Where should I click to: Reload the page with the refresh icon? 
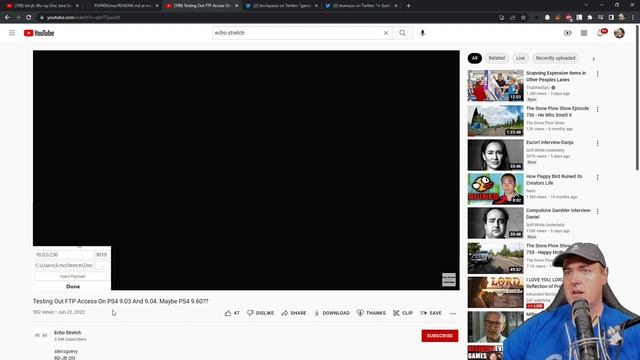29,18
